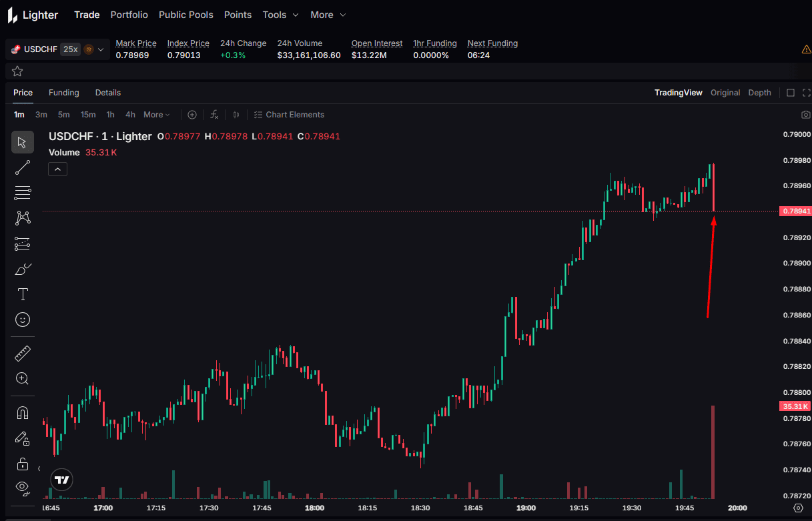Open the Fibonacci retracement tool

click(23, 193)
